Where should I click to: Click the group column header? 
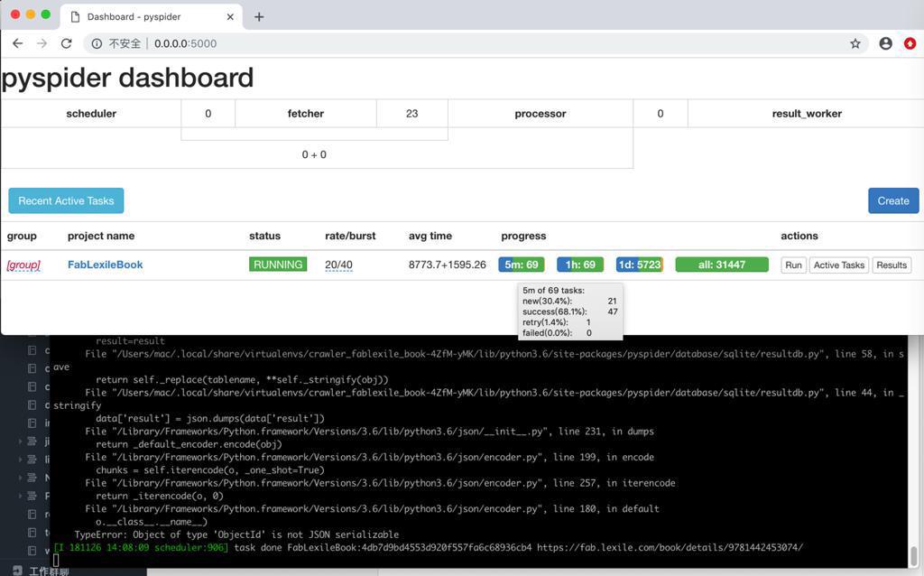pyautogui.click(x=22, y=236)
